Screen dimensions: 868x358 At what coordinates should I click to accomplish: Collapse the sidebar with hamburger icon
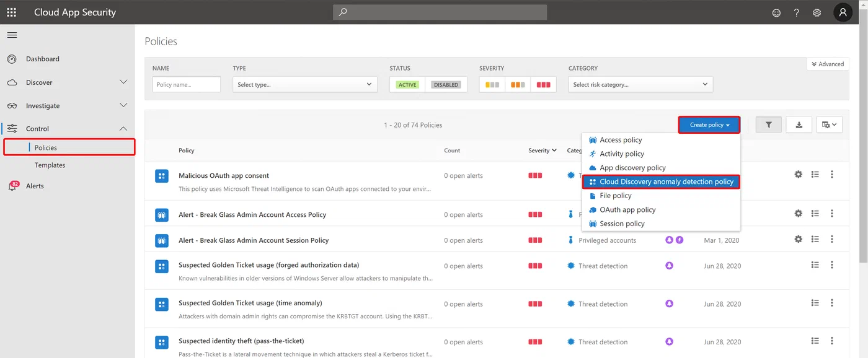pyautogui.click(x=12, y=35)
